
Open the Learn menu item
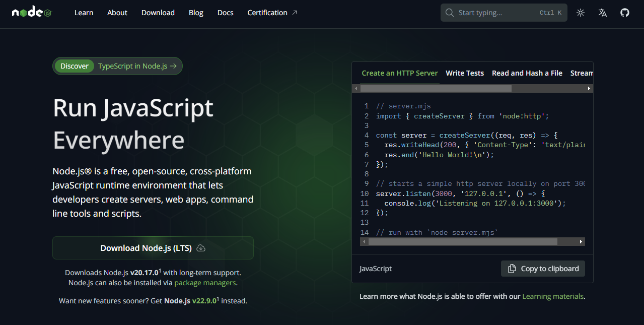[84, 13]
